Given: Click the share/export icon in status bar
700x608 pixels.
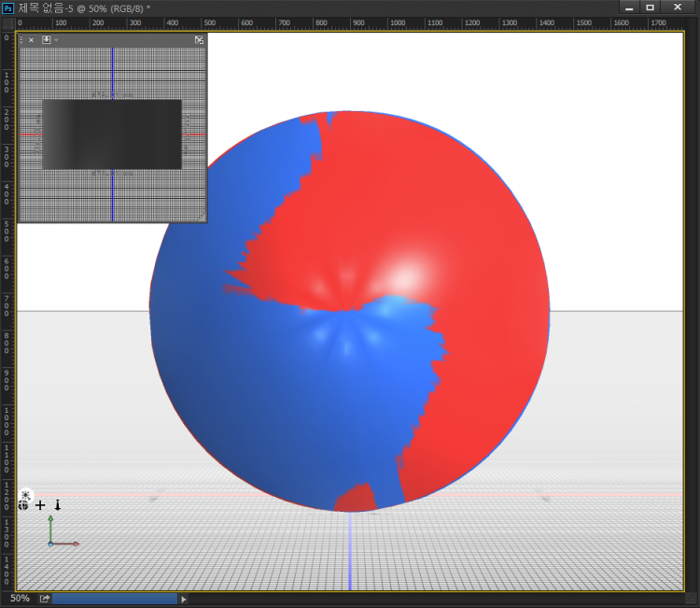Looking at the screenshot, I should click(44, 599).
